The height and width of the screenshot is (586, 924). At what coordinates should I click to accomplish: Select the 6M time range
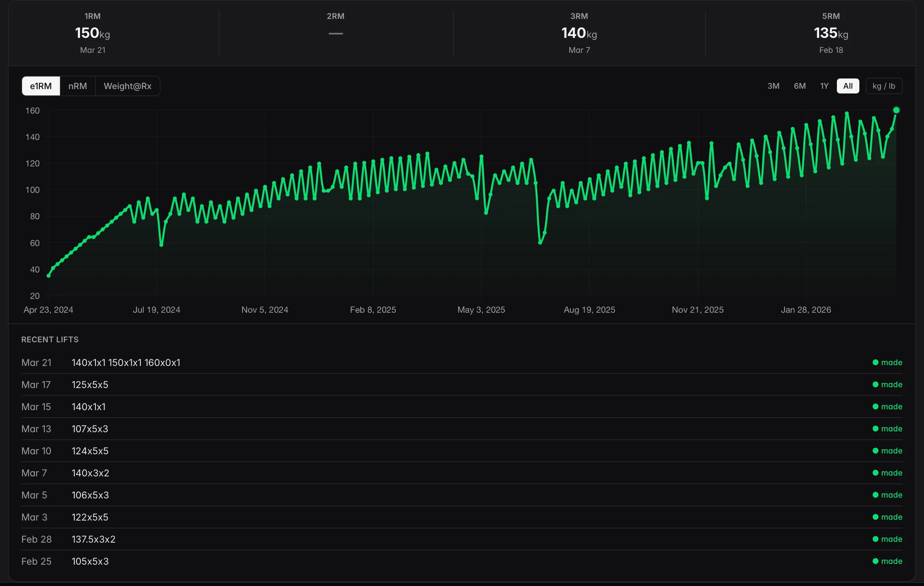[x=800, y=86]
